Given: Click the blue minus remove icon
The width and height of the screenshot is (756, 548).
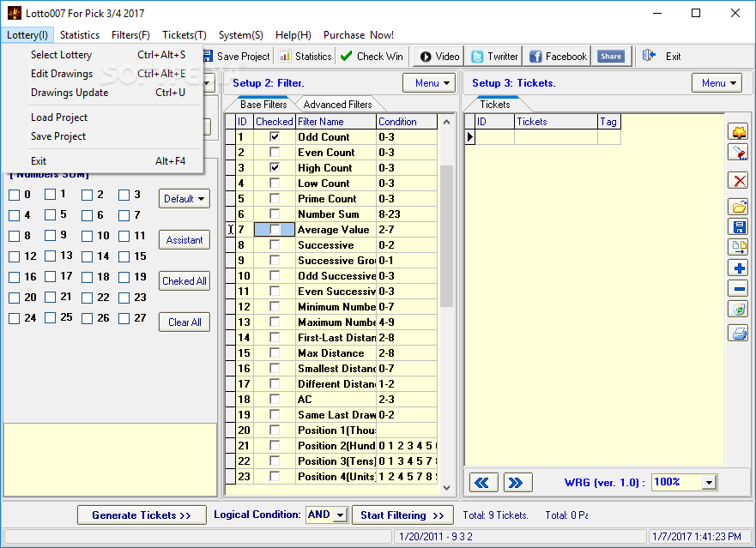Looking at the screenshot, I should (738, 289).
